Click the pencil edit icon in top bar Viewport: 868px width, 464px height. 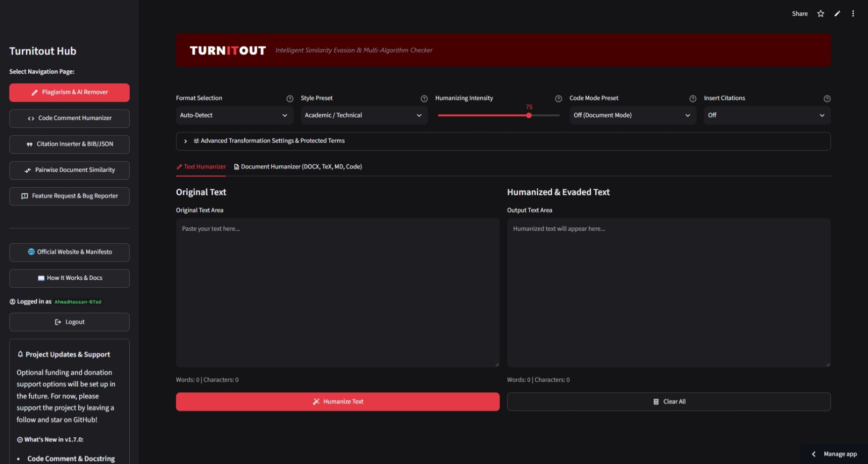click(x=837, y=14)
